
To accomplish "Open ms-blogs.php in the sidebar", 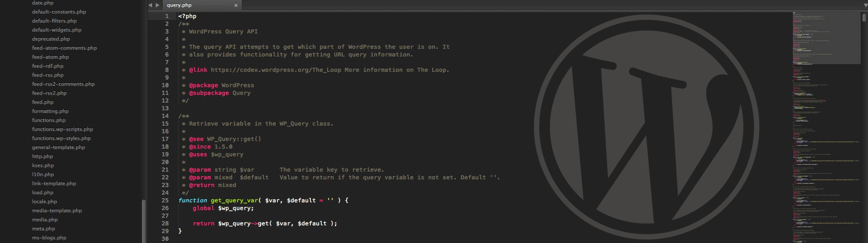I will [49, 238].
